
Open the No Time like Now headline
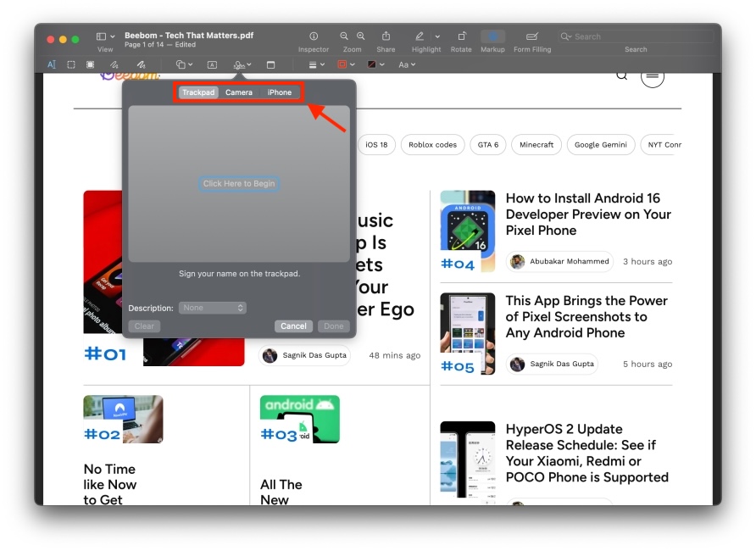(110, 484)
